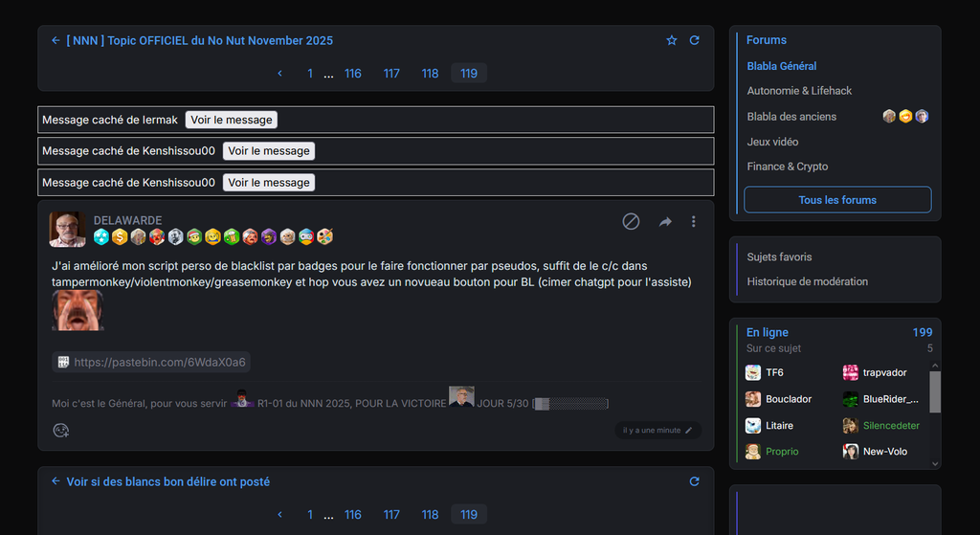The height and width of the screenshot is (535, 980).
Task: Go to page 118 in top pagination
Action: click(430, 73)
